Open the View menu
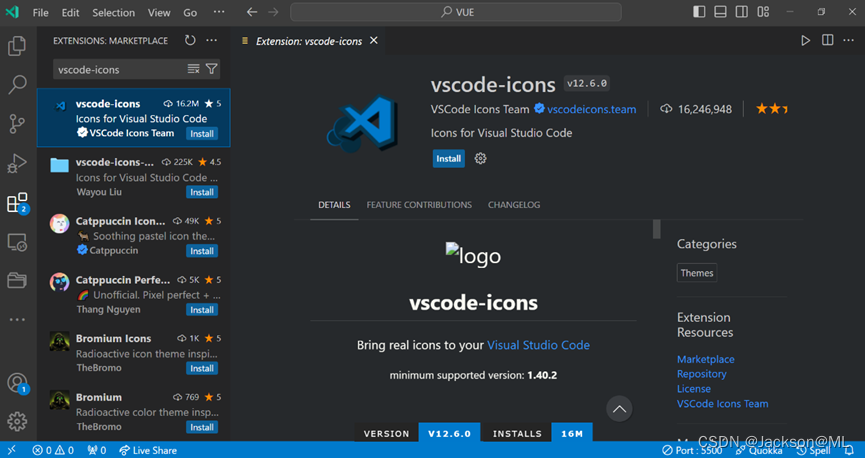Image resolution: width=865 pixels, height=458 pixels. (x=159, y=12)
